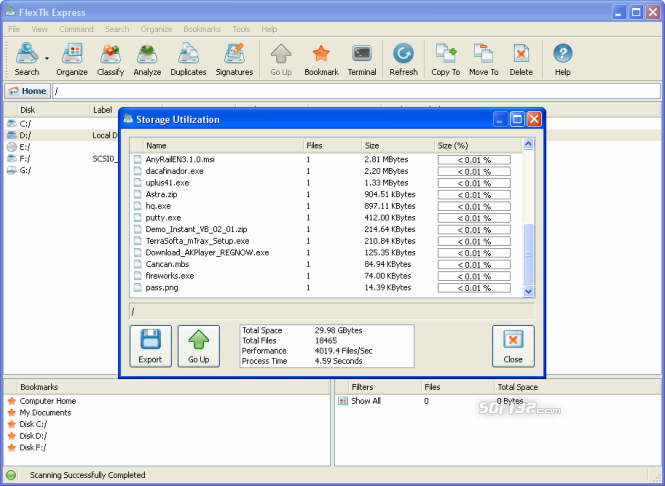Select fireworks.exe file row
The image size is (665, 486).
click(326, 276)
